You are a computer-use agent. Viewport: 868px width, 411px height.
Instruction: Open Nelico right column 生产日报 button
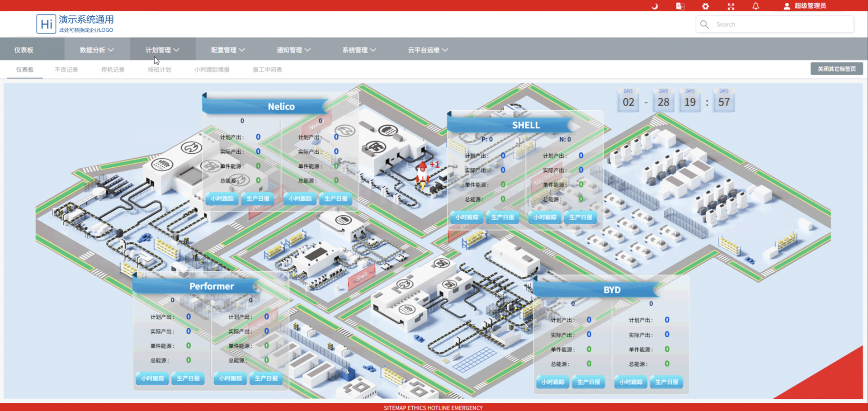(336, 199)
